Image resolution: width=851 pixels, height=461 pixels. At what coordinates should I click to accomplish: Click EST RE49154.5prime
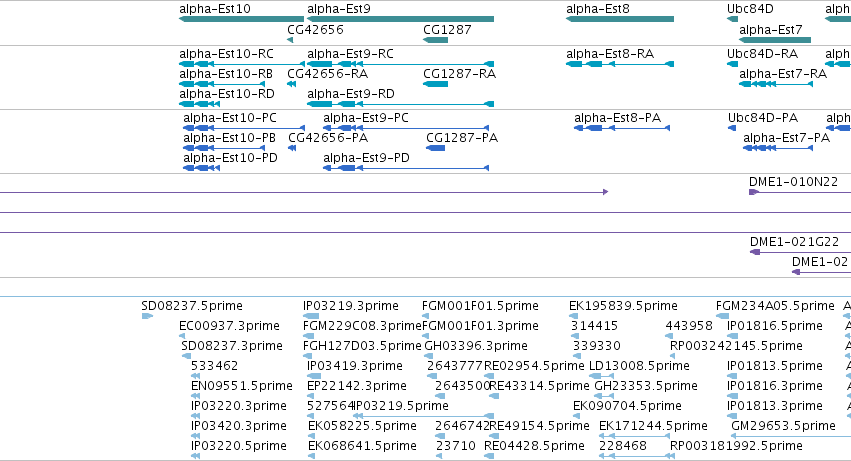[539, 427]
